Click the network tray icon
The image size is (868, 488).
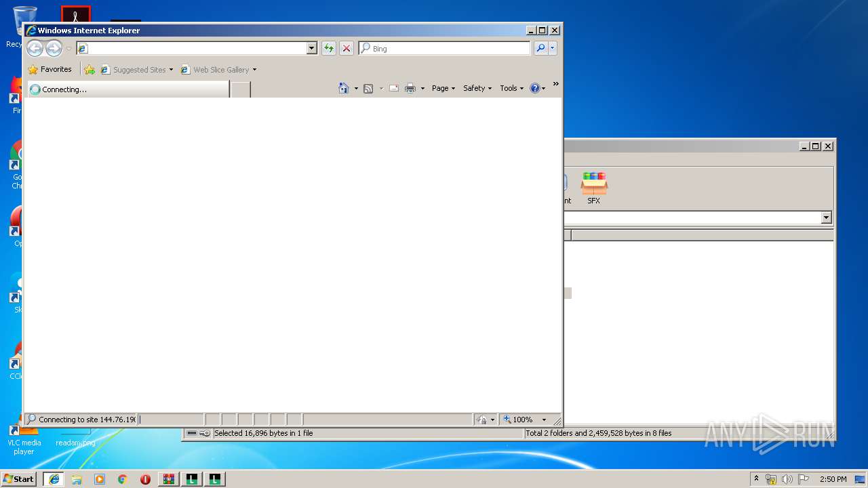pos(771,479)
